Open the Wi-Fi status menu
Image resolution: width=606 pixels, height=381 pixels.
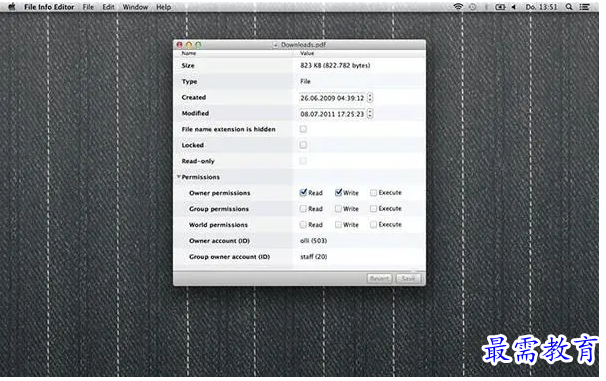tap(458, 7)
